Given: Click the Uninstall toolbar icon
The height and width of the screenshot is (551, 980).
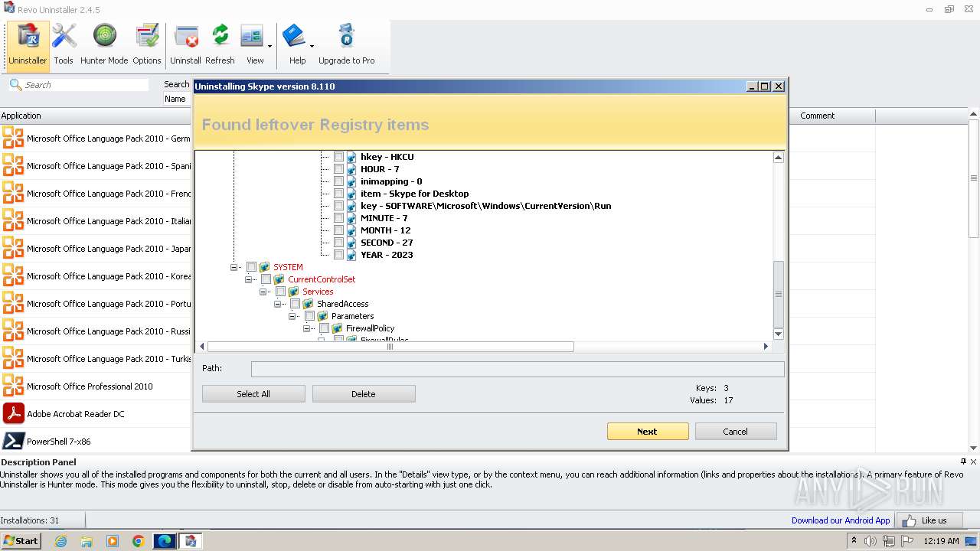Looking at the screenshot, I should tap(185, 45).
